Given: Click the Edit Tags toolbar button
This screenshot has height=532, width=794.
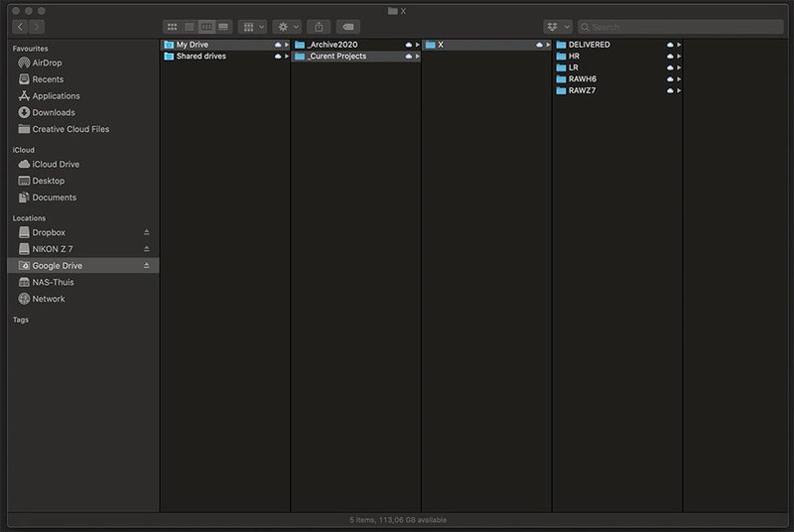Looking at the screenshot, I should (x=348, y=27).
